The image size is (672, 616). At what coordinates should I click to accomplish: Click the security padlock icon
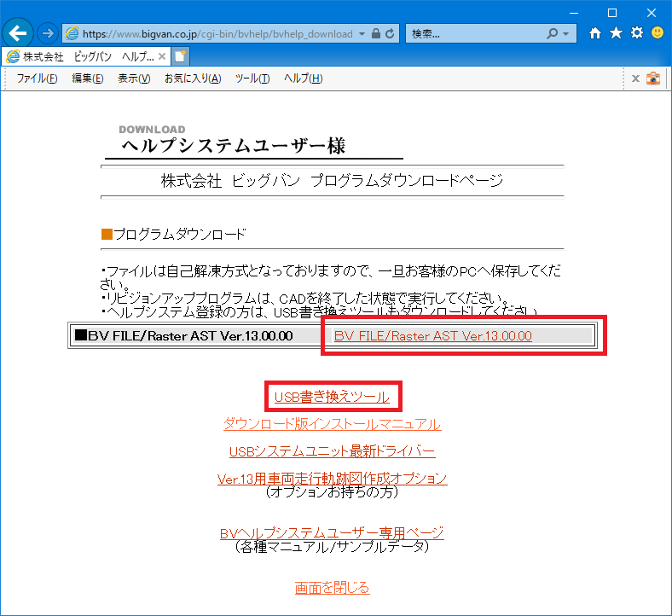(x=376, y=33)
